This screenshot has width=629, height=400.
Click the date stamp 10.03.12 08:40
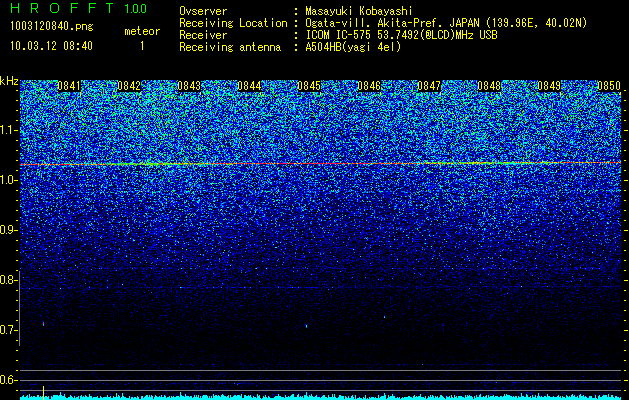(51, 46)
